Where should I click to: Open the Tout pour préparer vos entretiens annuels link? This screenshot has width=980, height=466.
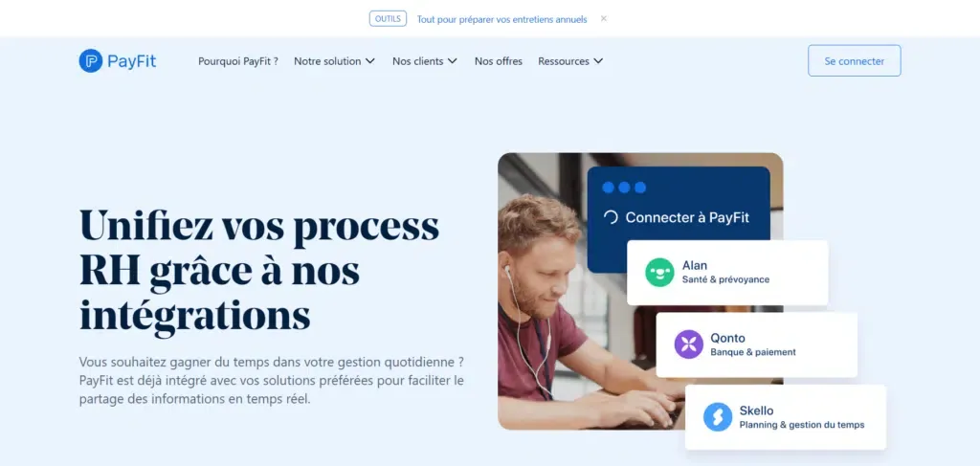(501, 19)
